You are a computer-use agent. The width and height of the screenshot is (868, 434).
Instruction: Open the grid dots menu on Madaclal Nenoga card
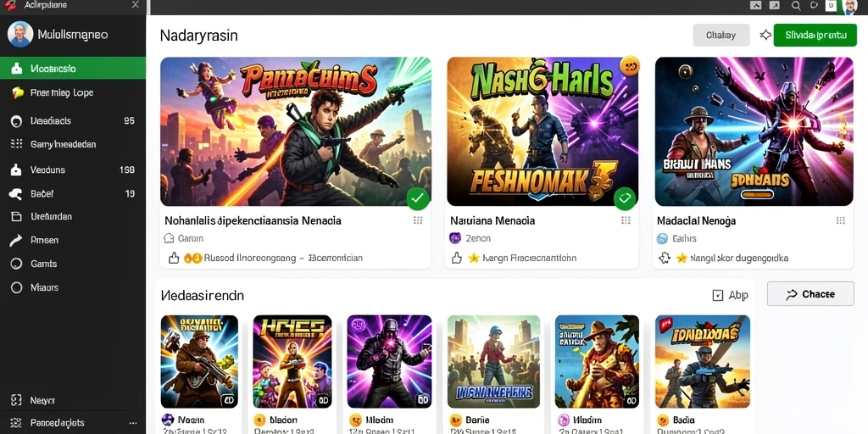[x=840, y=220]
